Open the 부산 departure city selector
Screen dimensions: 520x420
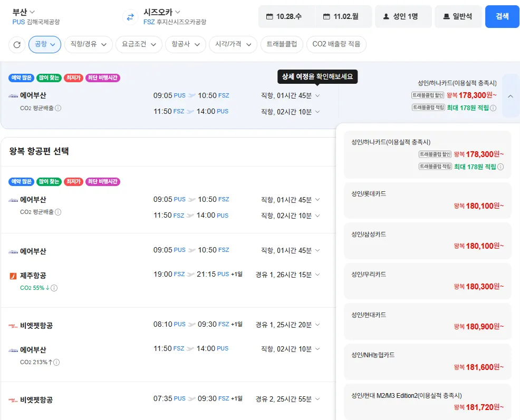[23, 12]
